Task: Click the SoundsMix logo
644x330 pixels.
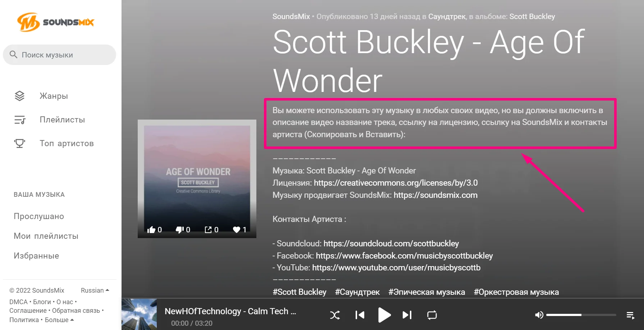Action: point(55,22)
